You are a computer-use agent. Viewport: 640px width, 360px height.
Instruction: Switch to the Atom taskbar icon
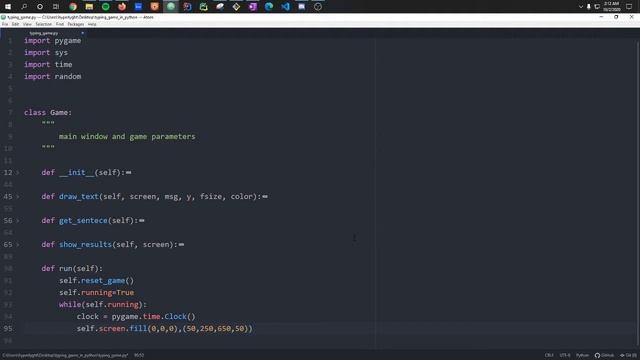click(171, 7)
